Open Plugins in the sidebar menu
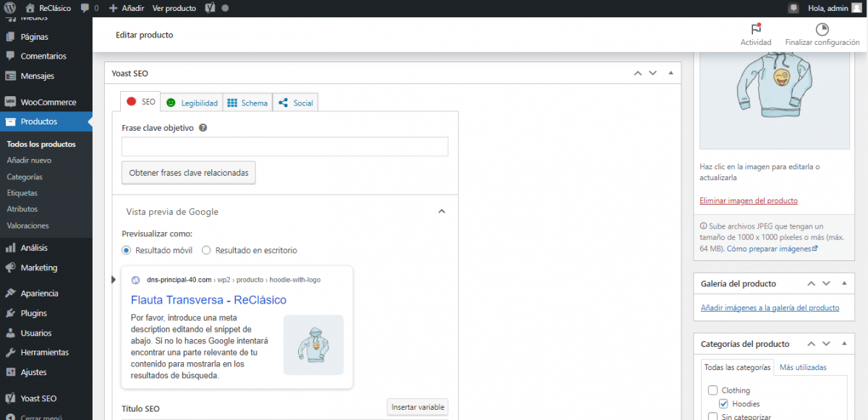Screen dimensions: 868x420 click(x=33, y=313)
